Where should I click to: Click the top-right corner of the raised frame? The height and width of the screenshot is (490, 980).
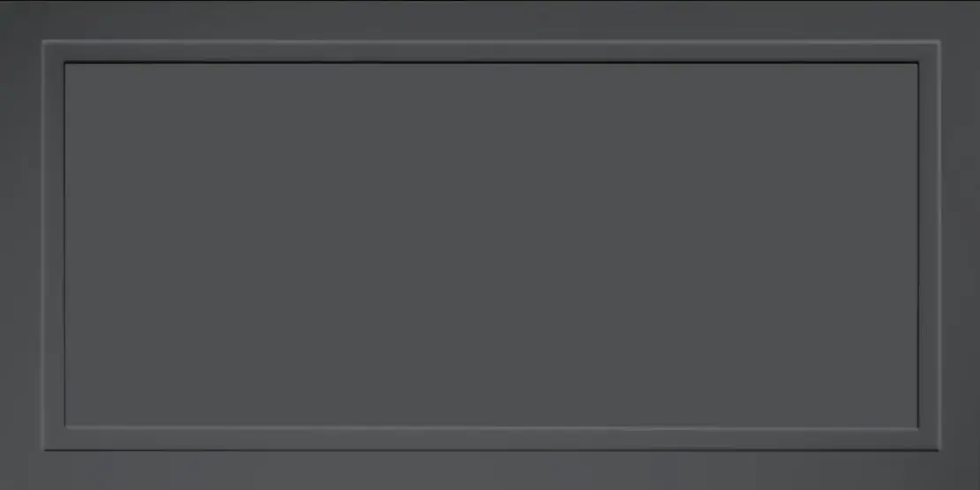pos(930,52)
